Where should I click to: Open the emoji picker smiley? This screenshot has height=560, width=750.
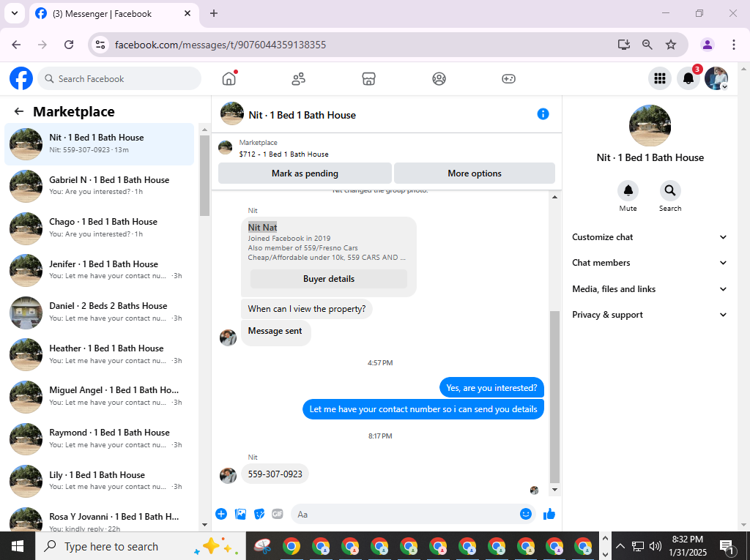[526, 514]
